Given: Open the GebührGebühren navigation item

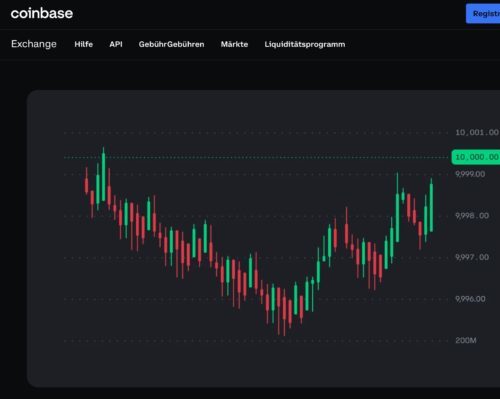Looking at the screenshot, I should click(171, 44).
